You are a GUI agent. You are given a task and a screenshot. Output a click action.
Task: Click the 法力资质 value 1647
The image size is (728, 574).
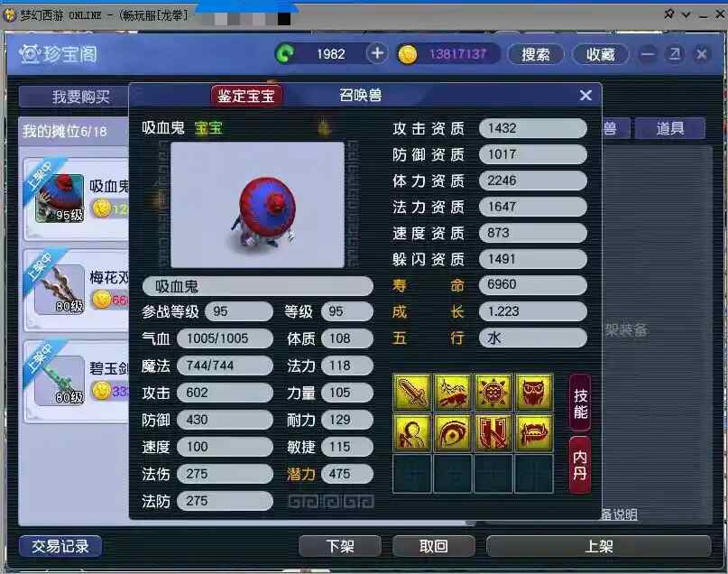click(x=533, y=207)
